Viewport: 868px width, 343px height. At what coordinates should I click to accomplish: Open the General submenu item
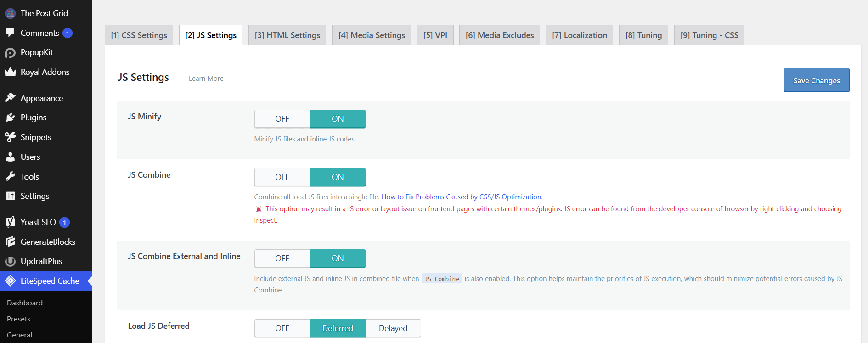[20, 335]
